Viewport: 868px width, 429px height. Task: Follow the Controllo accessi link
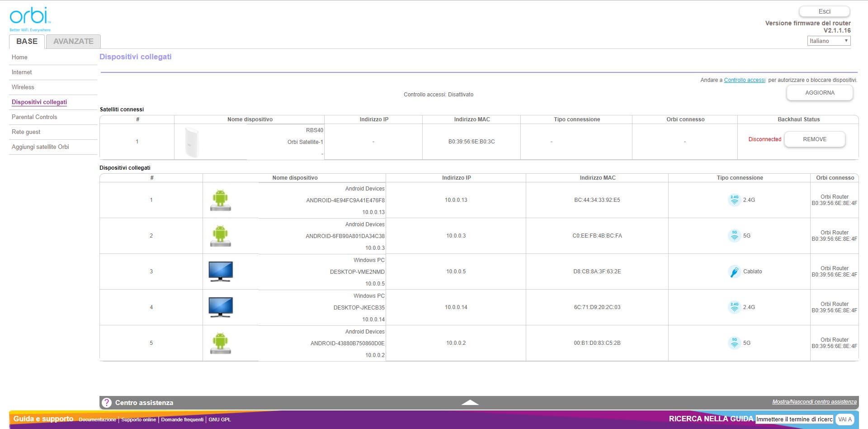[744, 80]
